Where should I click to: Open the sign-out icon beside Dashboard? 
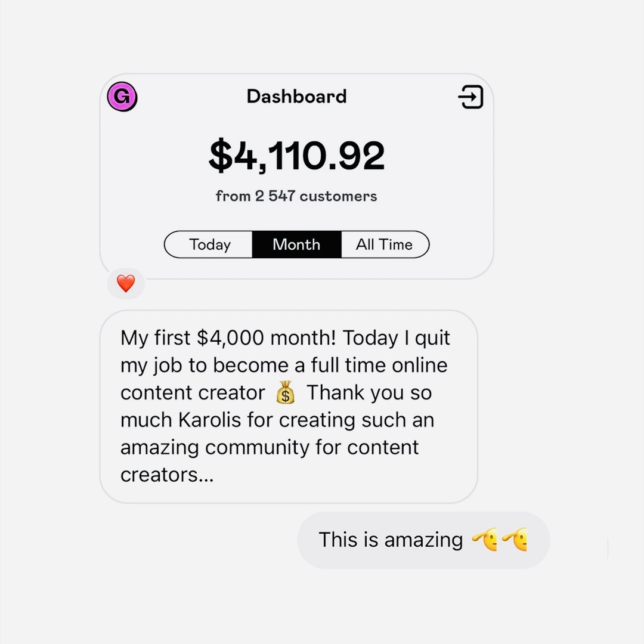tap(470, 97)
